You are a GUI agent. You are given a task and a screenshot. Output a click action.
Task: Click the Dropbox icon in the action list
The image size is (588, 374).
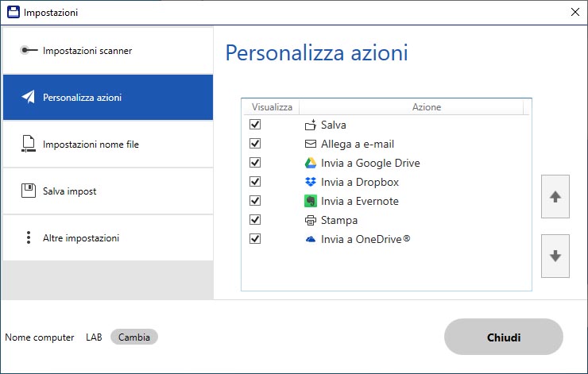point(311,182)
